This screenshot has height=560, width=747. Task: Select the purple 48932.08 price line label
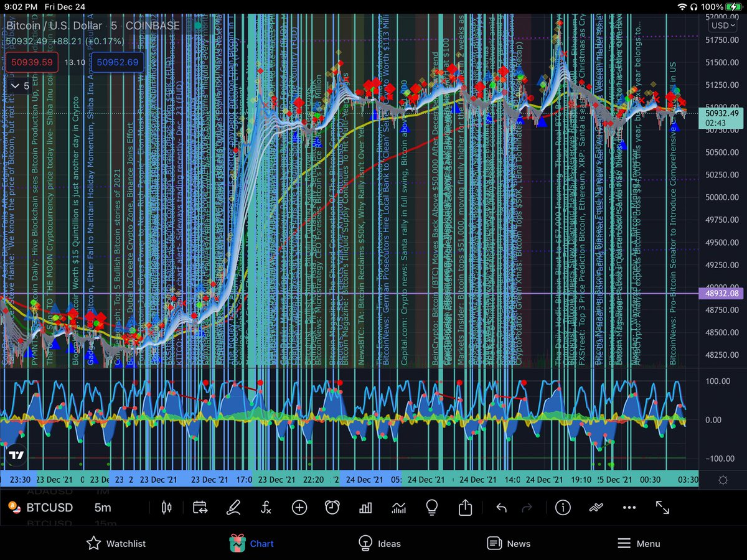pyautogui.click(x=722, y=293)
